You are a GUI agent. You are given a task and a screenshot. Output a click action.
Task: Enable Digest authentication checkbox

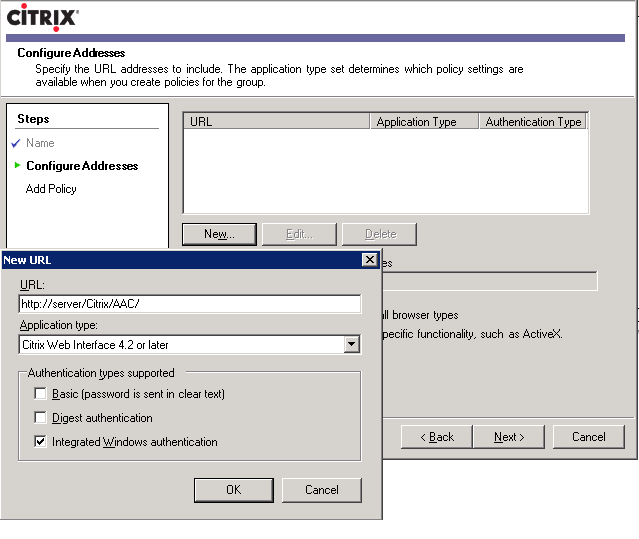40,418
